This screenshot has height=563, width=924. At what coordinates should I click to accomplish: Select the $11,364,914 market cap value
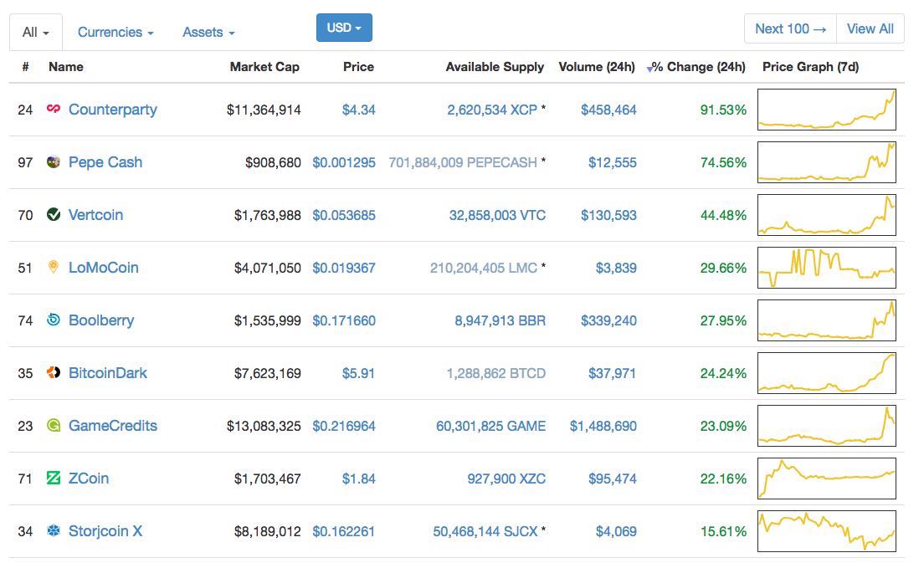[x=264, y=110]
